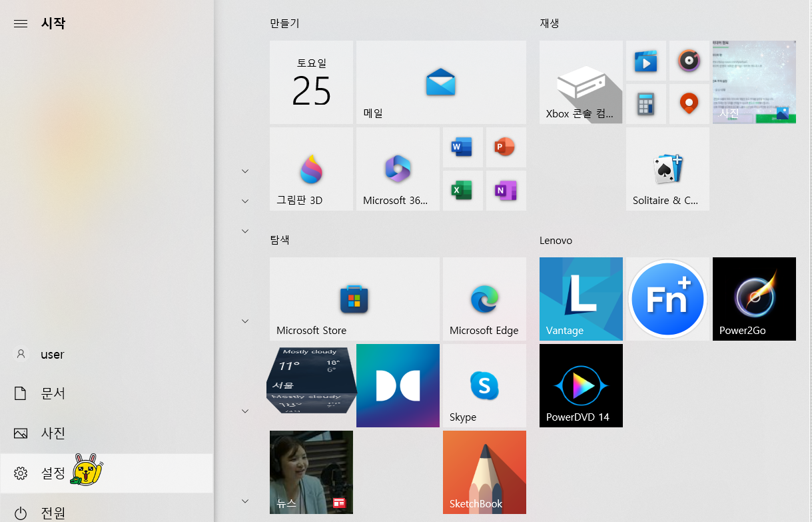Click the Lenovo group header
Image resolution: width=812 pixels, height=522 pixels.
tap(556, 240)
